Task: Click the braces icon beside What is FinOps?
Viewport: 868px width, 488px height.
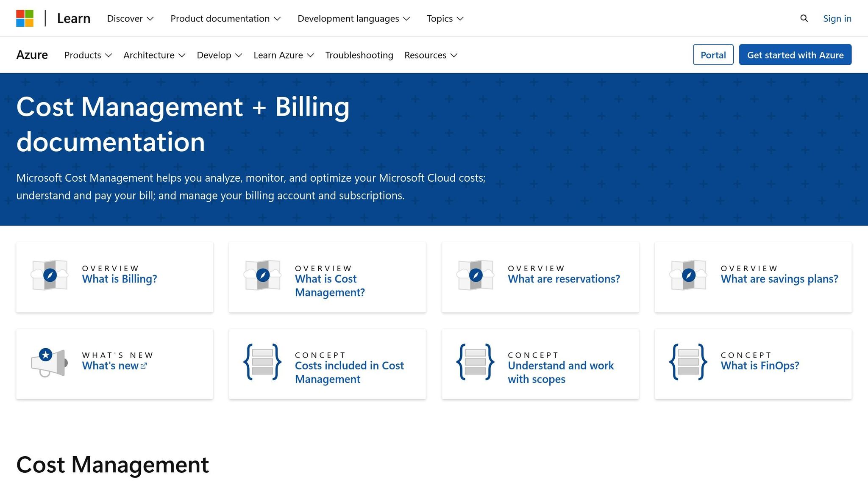Action: [688, 362]
